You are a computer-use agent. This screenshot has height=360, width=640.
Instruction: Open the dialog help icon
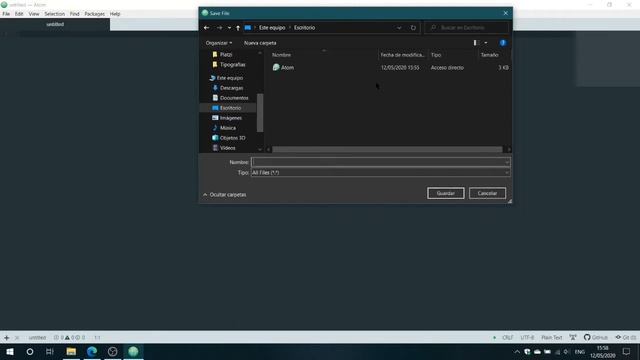(x=503, y=43)
